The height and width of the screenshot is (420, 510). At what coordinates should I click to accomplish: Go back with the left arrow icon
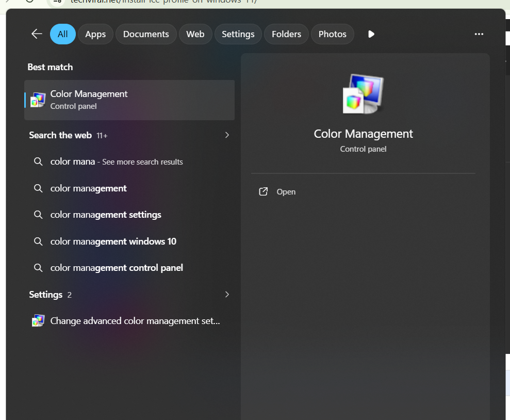point(37,34)
